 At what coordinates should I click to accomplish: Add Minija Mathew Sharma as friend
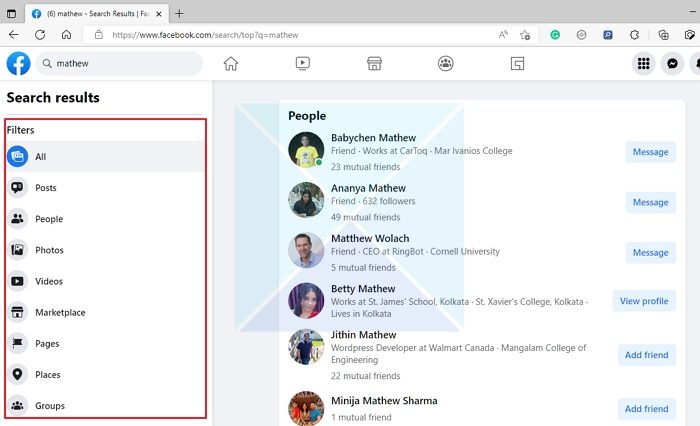tap(646, 409)
